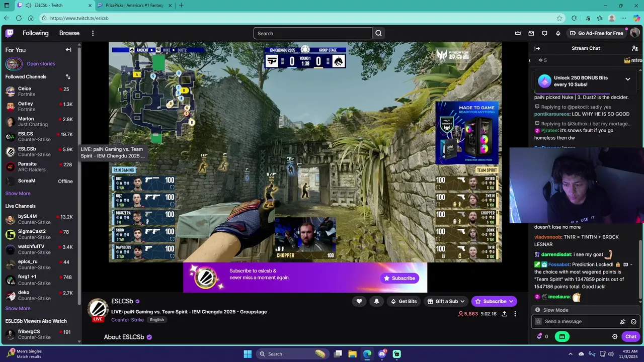Open Prime Gaming loot crown icon

pos(518,33)
